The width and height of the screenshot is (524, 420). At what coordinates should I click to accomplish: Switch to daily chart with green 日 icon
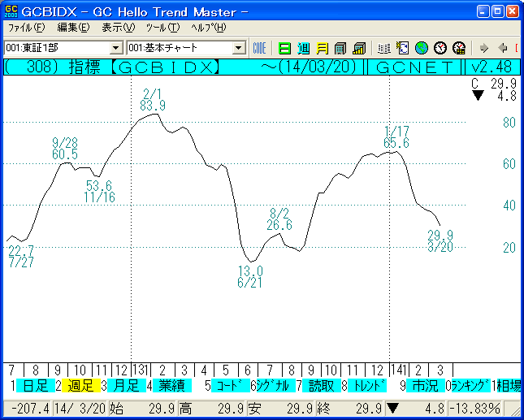[284, 49]
